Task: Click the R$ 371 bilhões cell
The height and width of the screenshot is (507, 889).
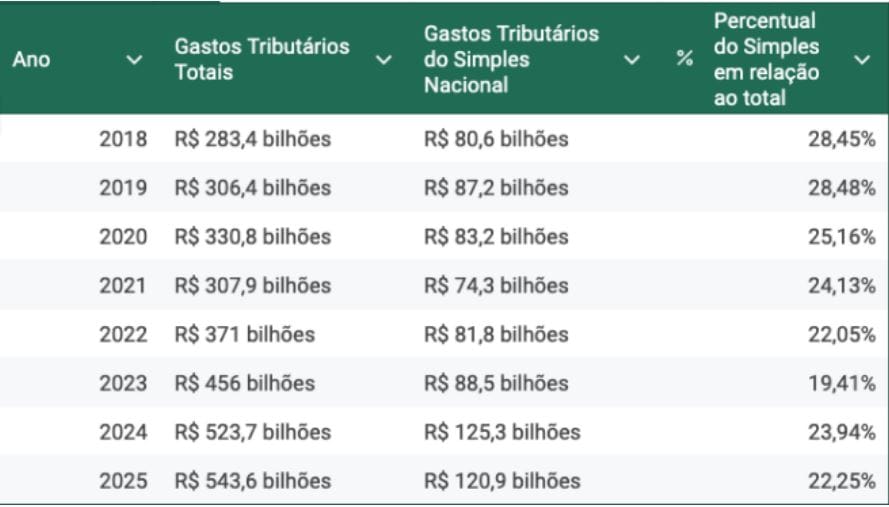Action: click(x=244, y=334)
